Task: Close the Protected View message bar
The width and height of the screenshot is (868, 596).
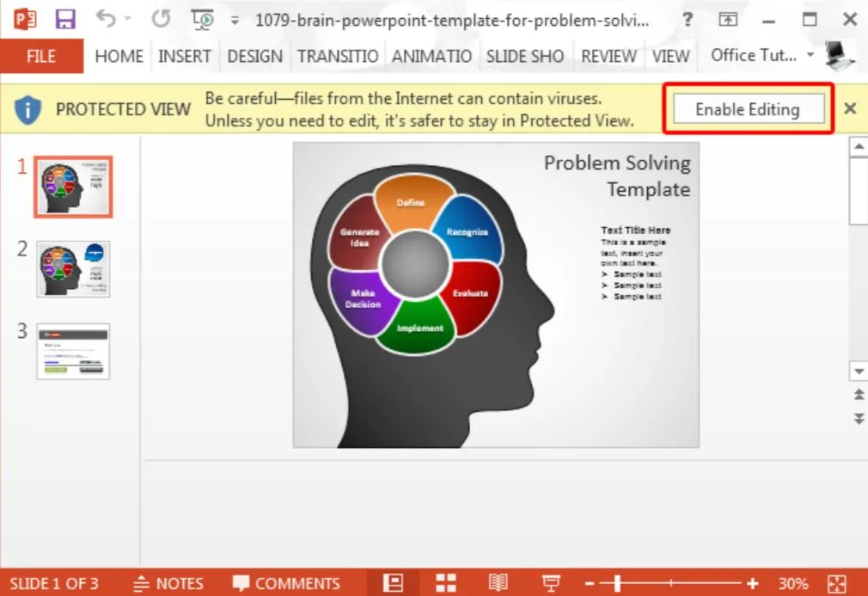Action: [x=850, y=108]
